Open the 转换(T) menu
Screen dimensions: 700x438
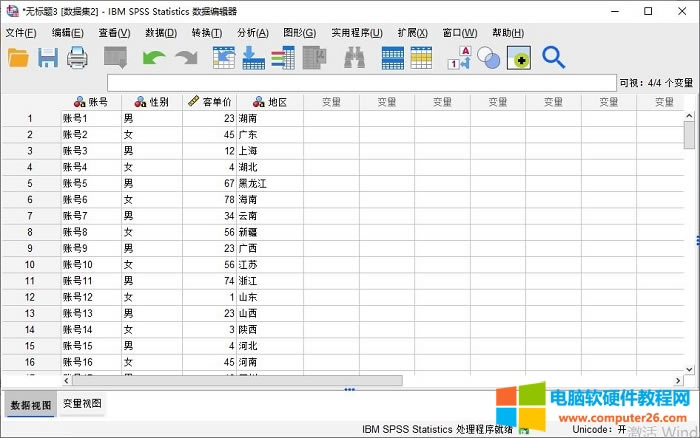(207, 32)
